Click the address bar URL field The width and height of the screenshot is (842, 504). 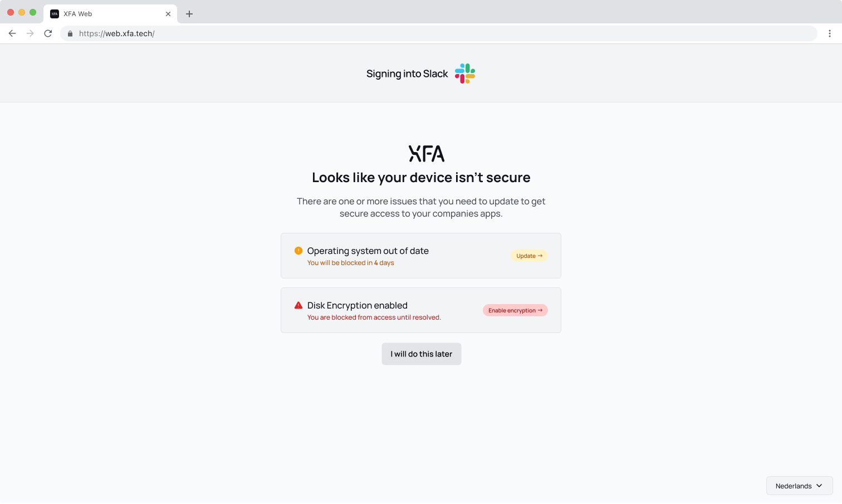[x=439, y=33]
